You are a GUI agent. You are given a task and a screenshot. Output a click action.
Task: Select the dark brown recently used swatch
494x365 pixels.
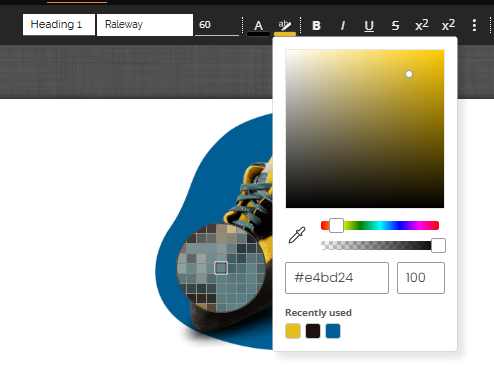pos(313,331)
